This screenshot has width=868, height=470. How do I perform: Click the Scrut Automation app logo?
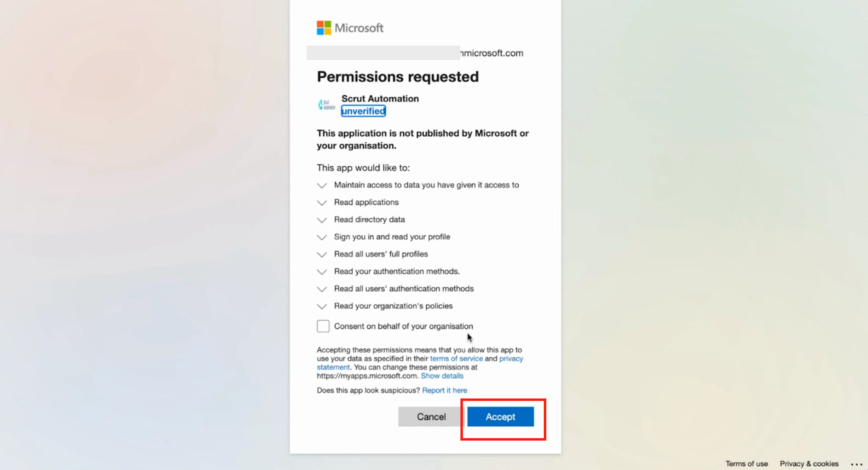(326, 105)
